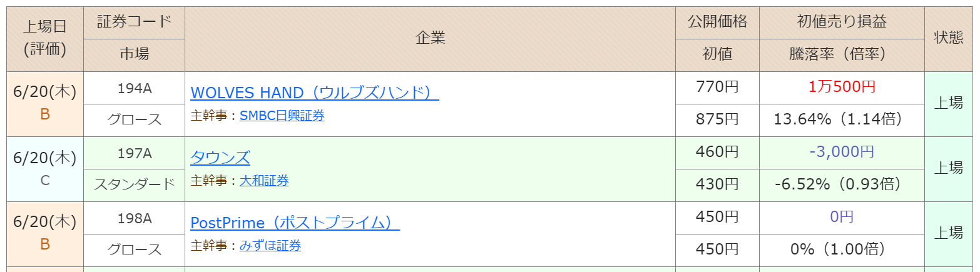Click the 13.64%（1.14倍） rate cell

[x=842, y=120]
